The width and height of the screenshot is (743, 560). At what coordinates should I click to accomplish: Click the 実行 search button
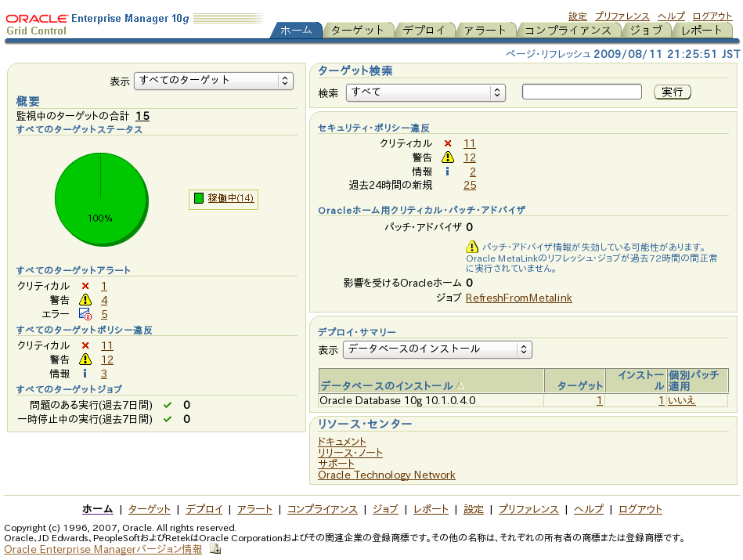673,92
